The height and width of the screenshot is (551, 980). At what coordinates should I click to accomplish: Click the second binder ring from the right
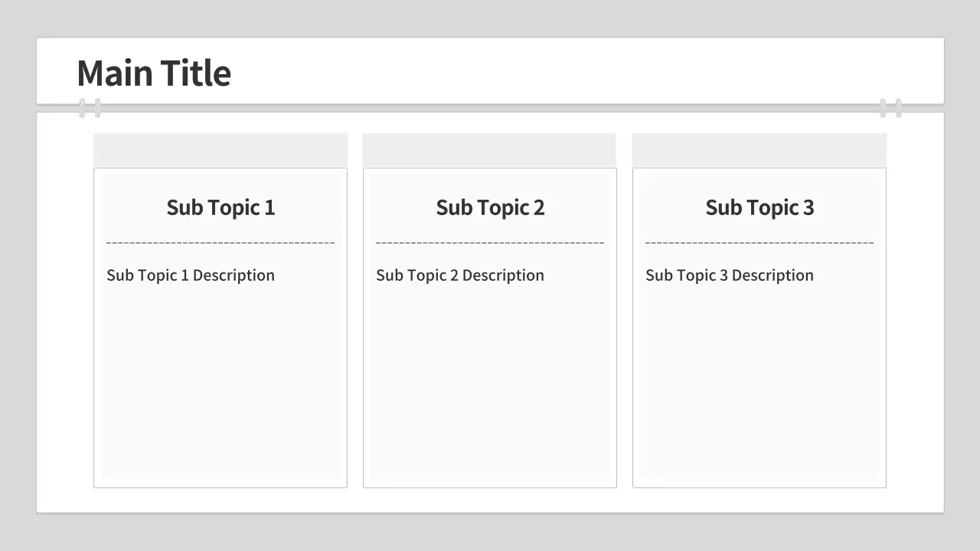point(883,108)
